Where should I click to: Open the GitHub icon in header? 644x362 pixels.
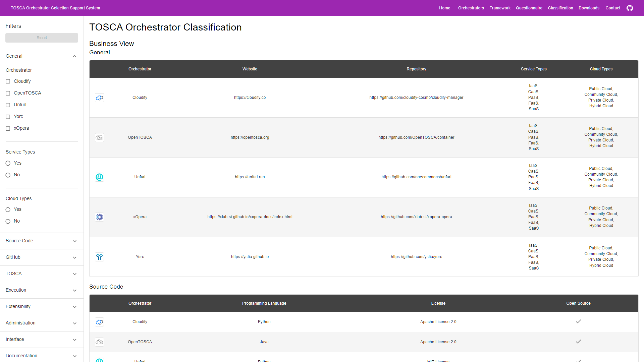tap(630, 8)
